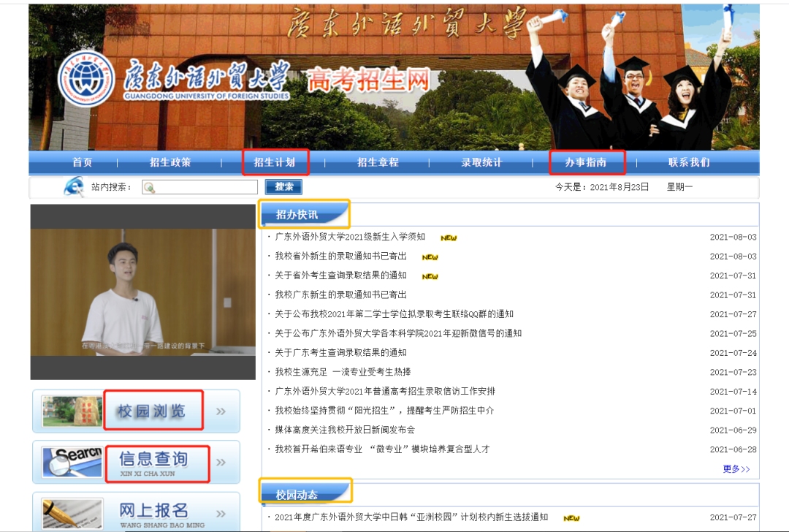Click the Internet Explorer icon beside site search
The width and height of the screenshot is (789, 532).
pyautogui.click(x=74, y=187)
